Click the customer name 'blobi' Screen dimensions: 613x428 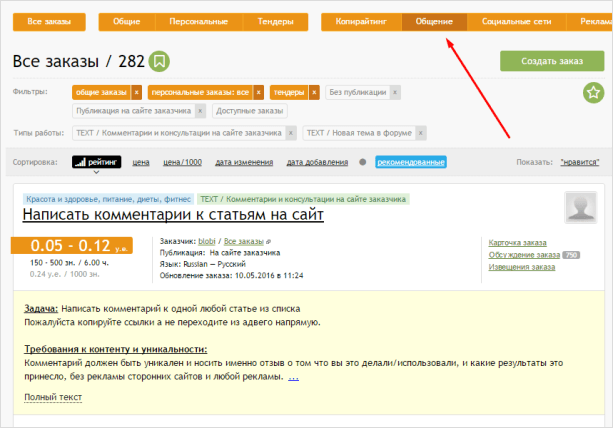tap(206, 242)
